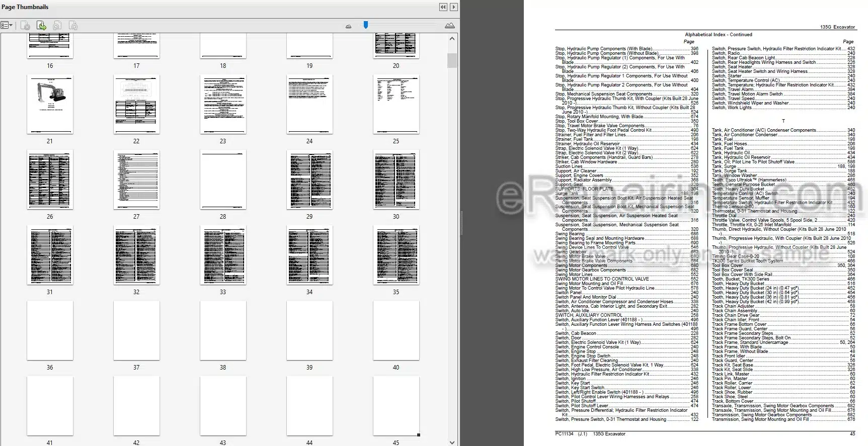
Task: Select page 40 thumbnail
Action: (396, 331)
